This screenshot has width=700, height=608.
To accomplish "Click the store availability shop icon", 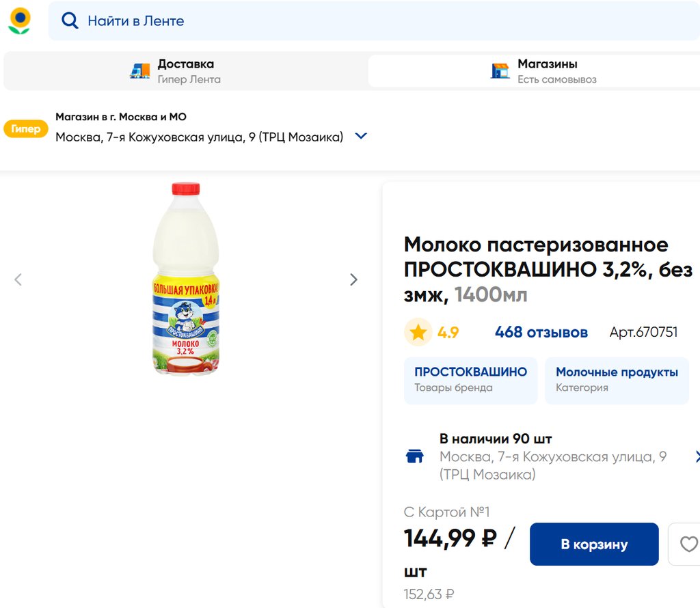I will [415, 456].
